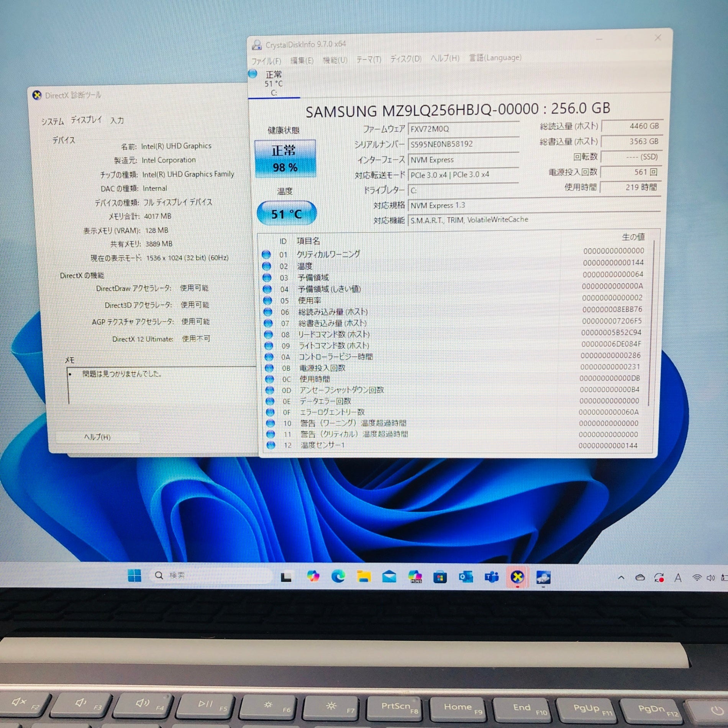The image size is (728, 728).
Task: Open the 言語(Language) menu
Action: tap(495, 58)
